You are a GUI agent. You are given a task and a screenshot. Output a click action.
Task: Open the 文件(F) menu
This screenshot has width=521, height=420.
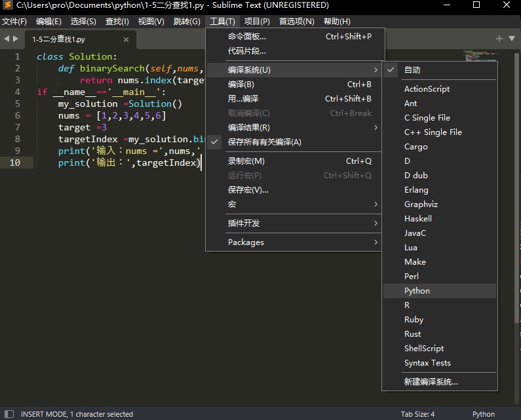pos(14,22)
